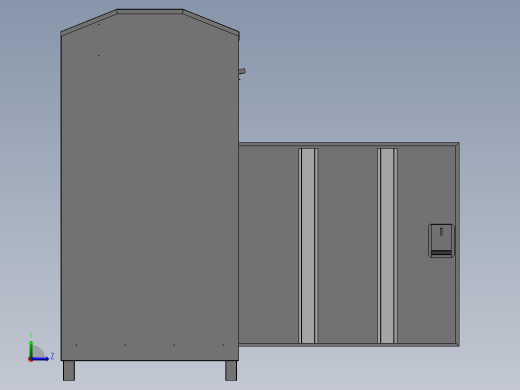Pick the cabinet's right support leg
The height and width of the screenshot is (390, 520).
click(231, 370)
